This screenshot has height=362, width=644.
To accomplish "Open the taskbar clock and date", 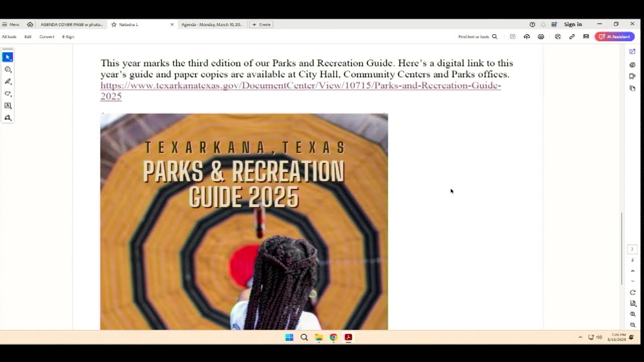I will pyautogui.click(x=617, y=337).
